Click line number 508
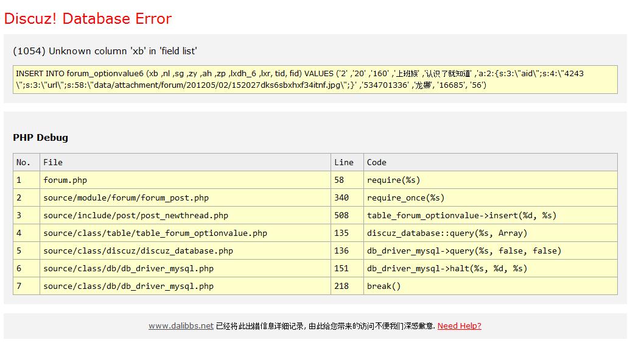The height and width of the screenshot is (359, 644). pyautogui.click(x=347, y=216)
